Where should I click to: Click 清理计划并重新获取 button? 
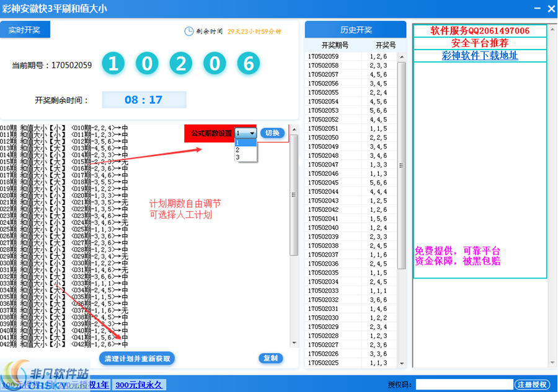(137, 359)
